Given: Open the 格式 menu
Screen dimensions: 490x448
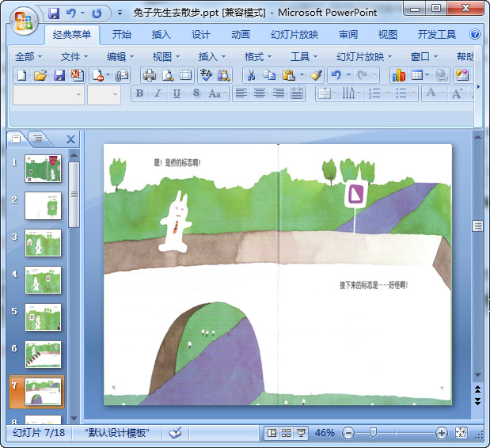Looking at the screenshot, I should [x=257, y=57].
